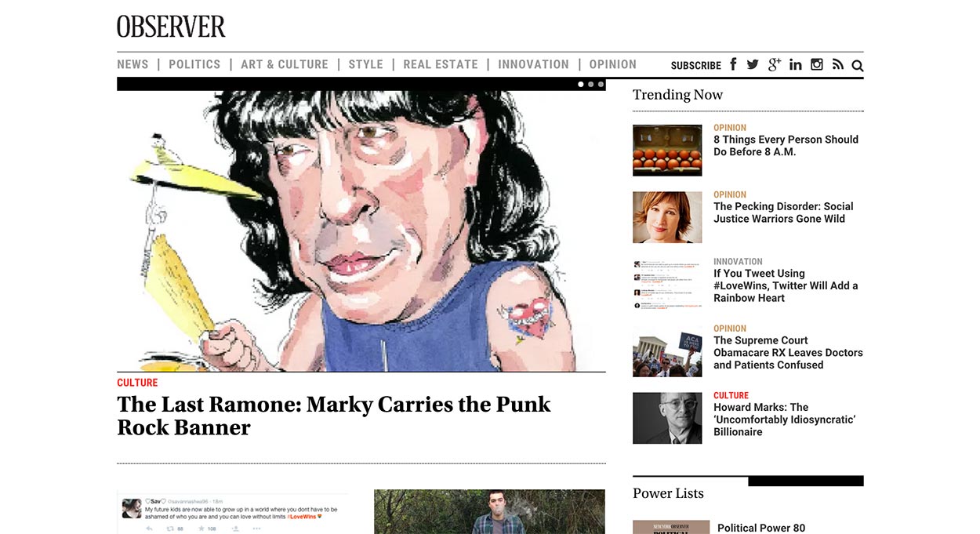The image size is (980, 534).
Task: Switch to the second carousel slide dot
Action: pos(591,84)
